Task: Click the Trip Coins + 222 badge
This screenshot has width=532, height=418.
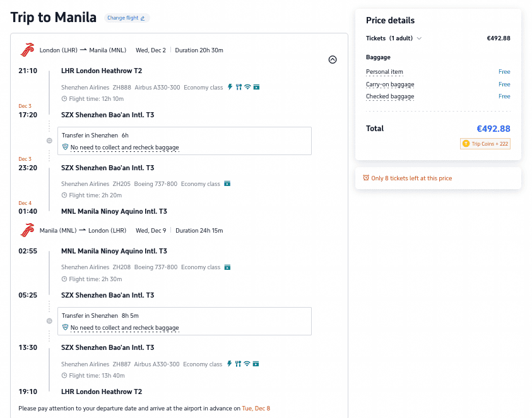Action: point(485,144)
